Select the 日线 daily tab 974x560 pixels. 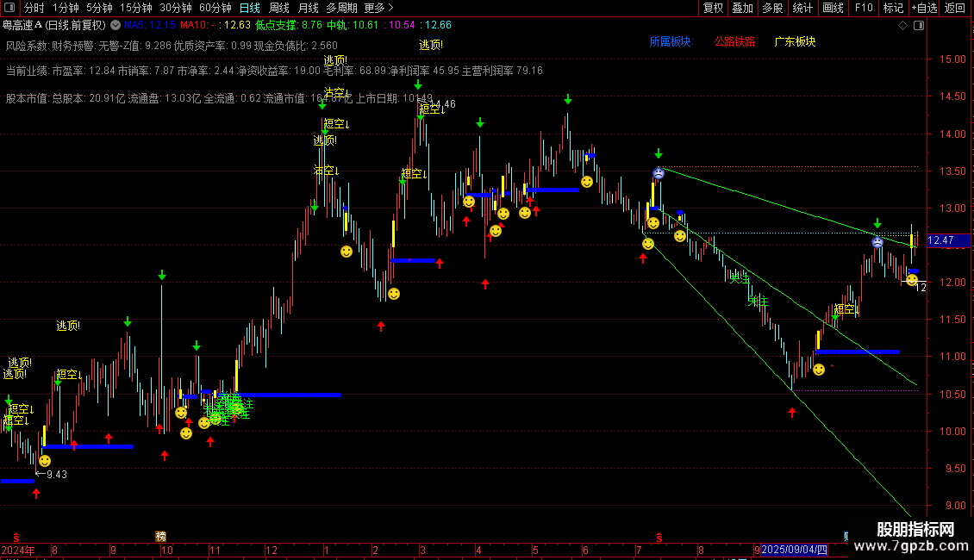click(x=250, y=8)
